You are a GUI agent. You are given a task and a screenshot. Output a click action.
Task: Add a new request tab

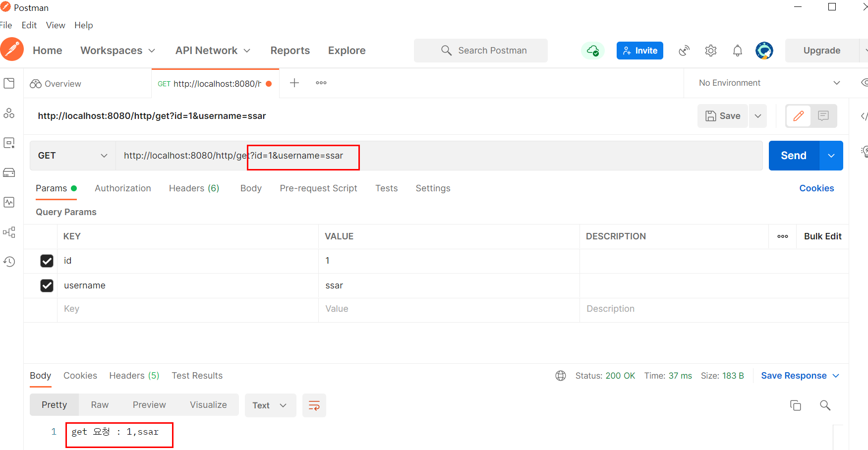[x=294, y=83]
